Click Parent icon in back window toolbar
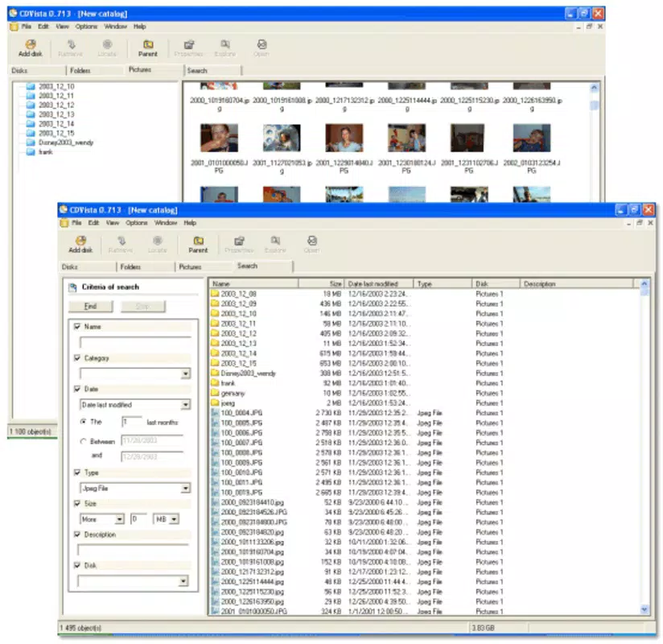The width and height of the screenshot is (663, 644). pyautogui.click(x=147, y=44)
